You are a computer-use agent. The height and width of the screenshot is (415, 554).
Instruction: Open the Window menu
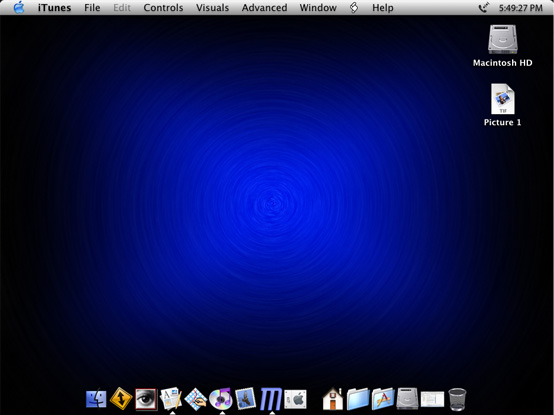pos(318,7)
